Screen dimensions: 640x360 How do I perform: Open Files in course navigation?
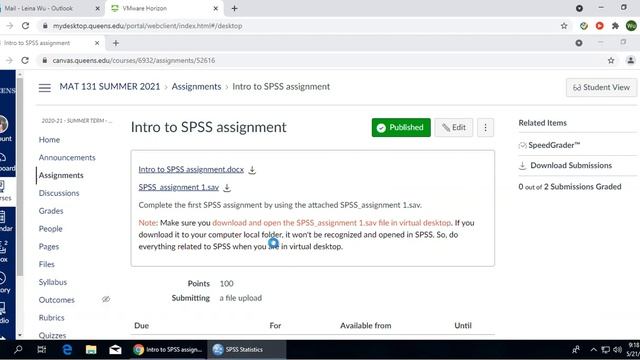(47, 264)
